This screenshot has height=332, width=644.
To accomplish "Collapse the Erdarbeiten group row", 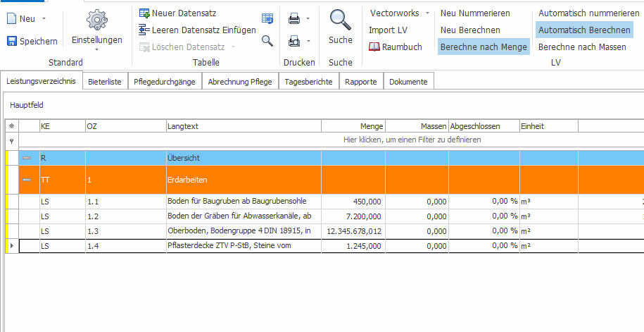I will (27, 180).
